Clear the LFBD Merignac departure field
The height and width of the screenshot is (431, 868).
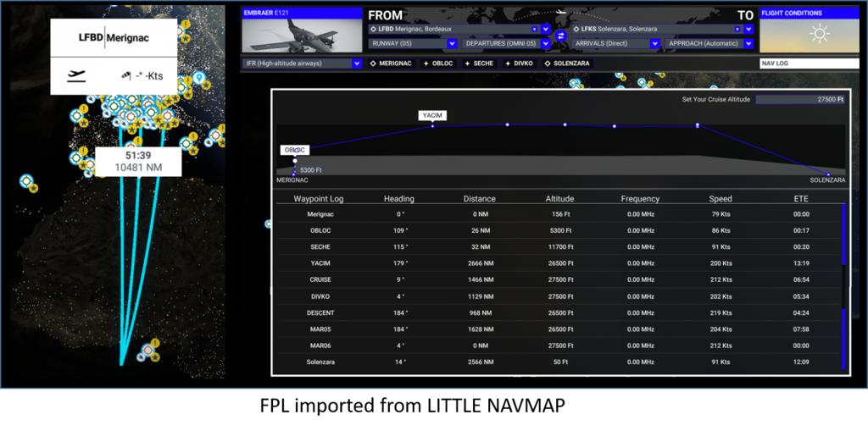[534, 29]
